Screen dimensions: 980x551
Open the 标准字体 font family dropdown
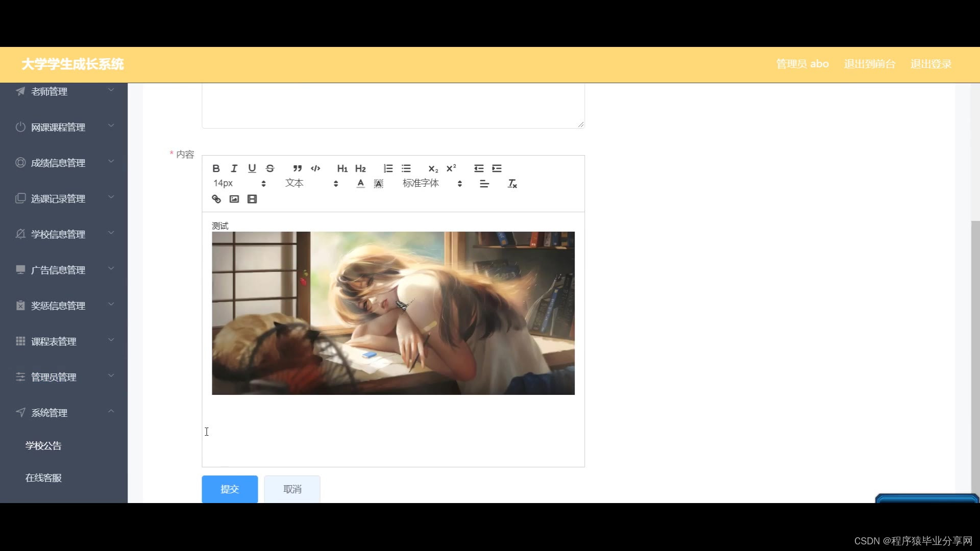(432, 183)
